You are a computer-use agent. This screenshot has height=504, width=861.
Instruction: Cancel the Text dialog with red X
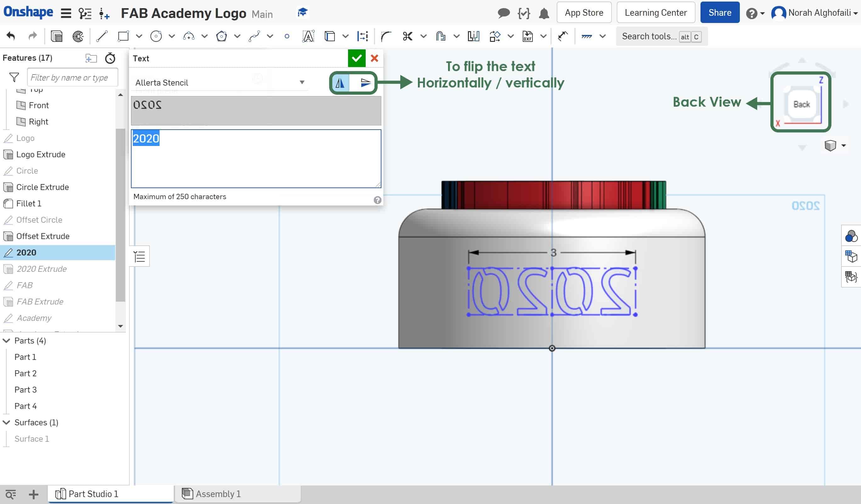(x=374, y=58)
